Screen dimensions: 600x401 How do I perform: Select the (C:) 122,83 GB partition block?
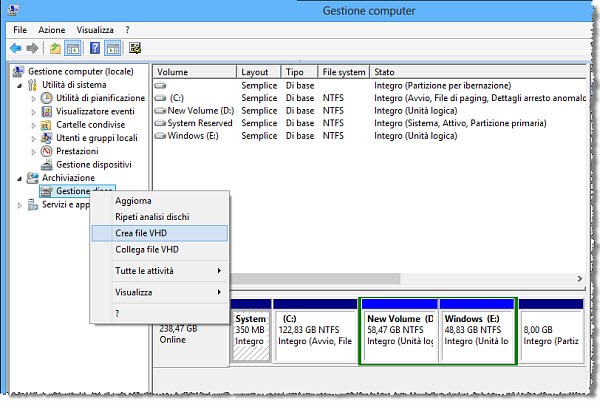315,331
